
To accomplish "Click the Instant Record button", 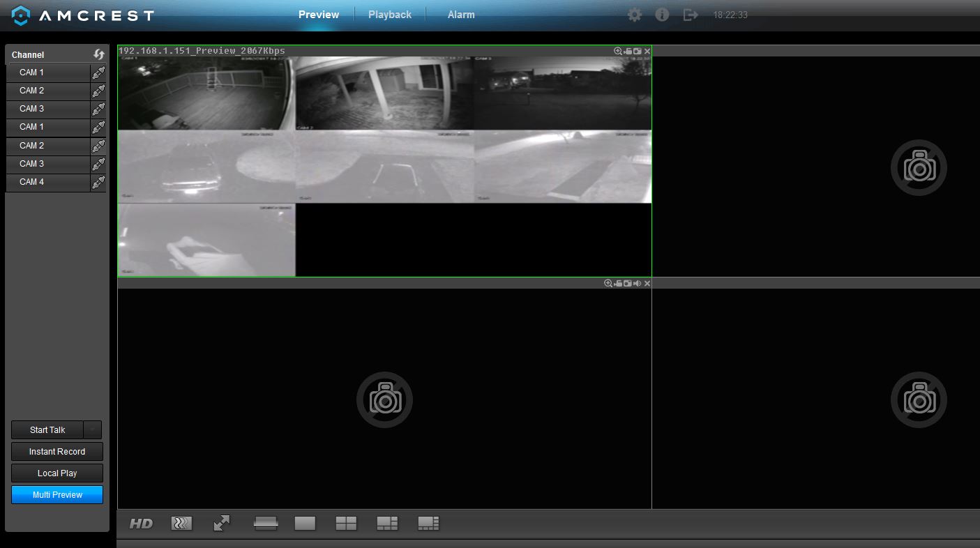I will [57, 452].
